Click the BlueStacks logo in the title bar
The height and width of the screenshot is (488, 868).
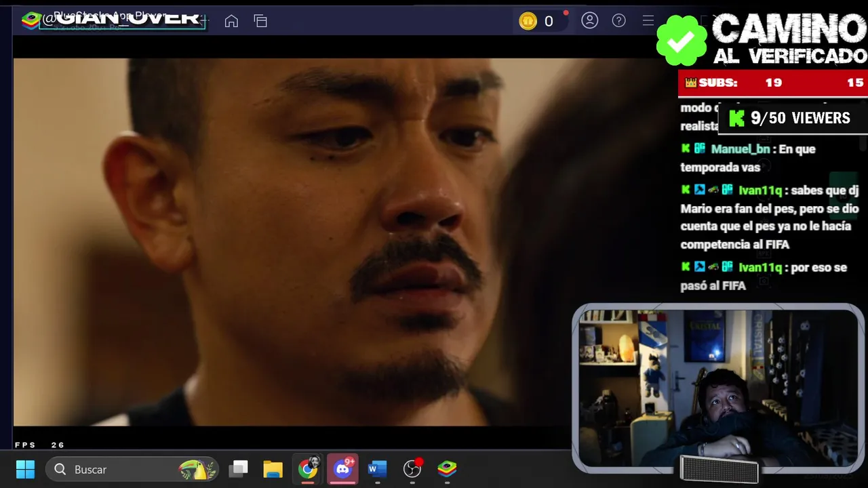pyautogui.click(x=31, y=21)
